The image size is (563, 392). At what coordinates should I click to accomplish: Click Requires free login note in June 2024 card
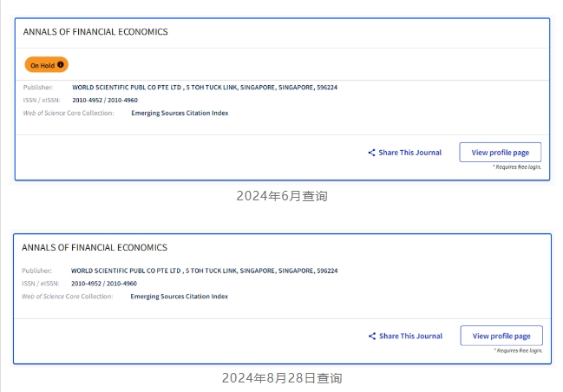pyautogui.click(x=517, y=167)
